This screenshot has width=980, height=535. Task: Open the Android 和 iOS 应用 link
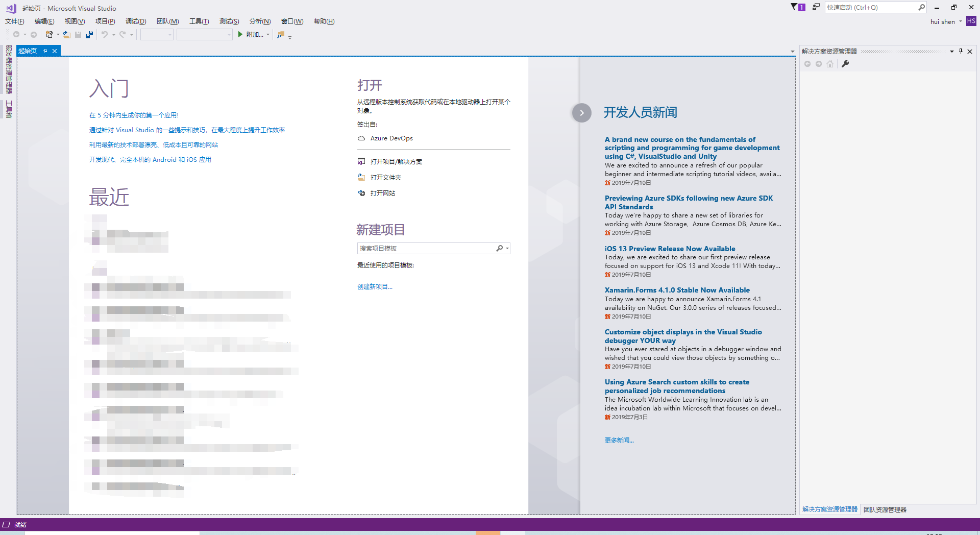pos(150,160)
